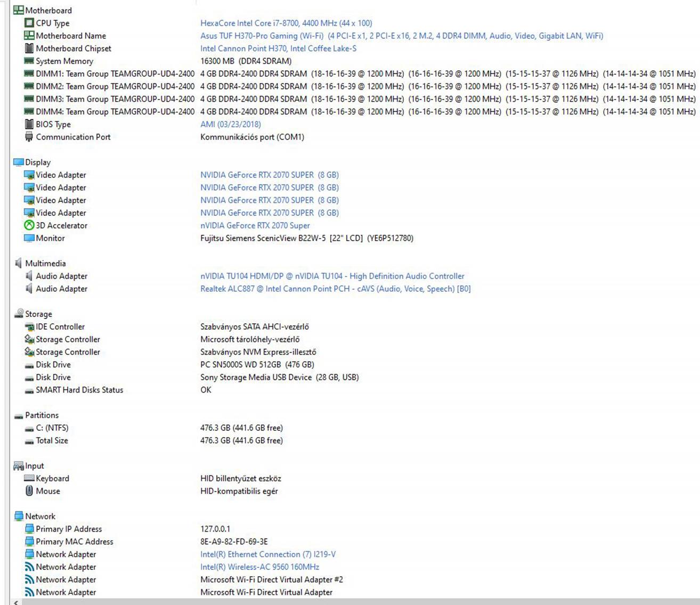The width and height of the screenshot is (700, 605).
Task: Click the Multimedia speaker icon
Action: [18, 263]
